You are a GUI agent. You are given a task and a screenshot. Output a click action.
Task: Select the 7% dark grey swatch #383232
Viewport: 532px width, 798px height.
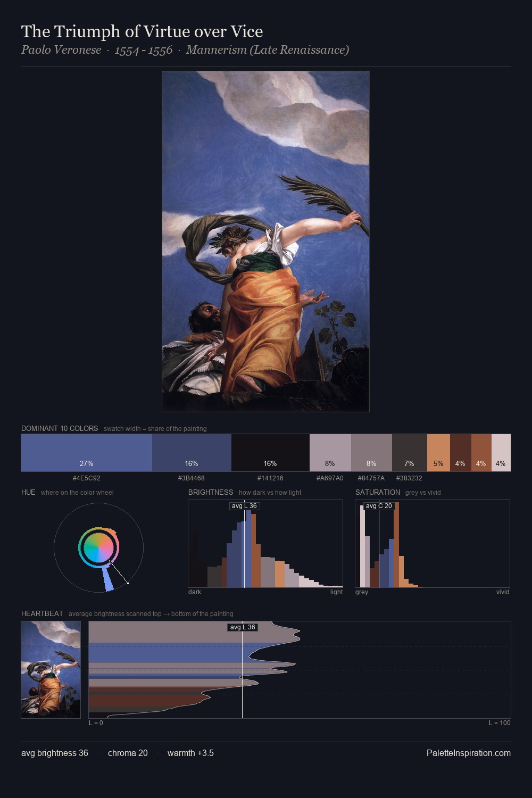point(410,453)
